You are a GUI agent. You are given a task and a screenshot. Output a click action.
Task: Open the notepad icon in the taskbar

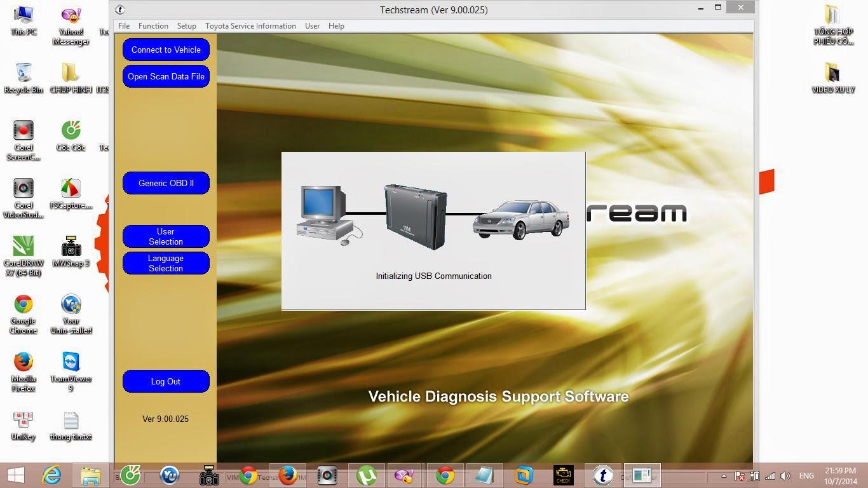pos(484,475)
